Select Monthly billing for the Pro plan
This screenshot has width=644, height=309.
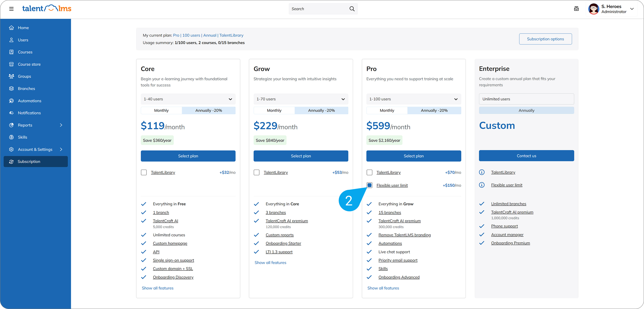[387, 110]
